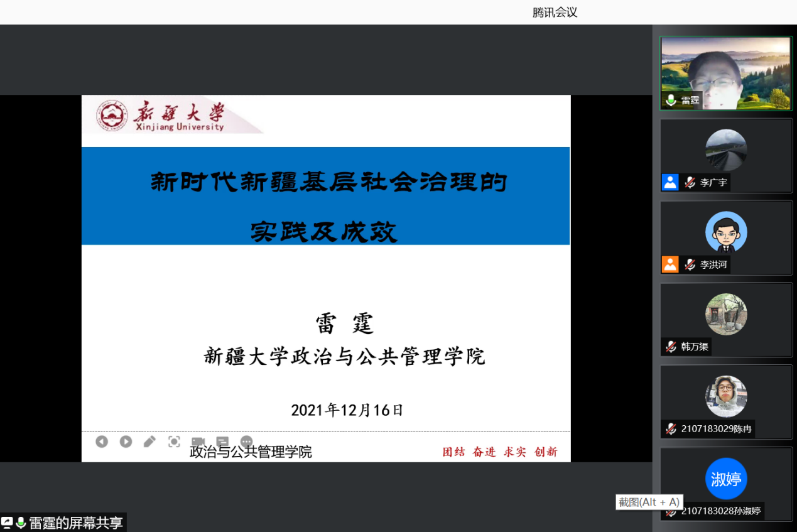Click the orange user badge for 李洪河
Viewport: 797px width, 532px height.
point(670,264)
